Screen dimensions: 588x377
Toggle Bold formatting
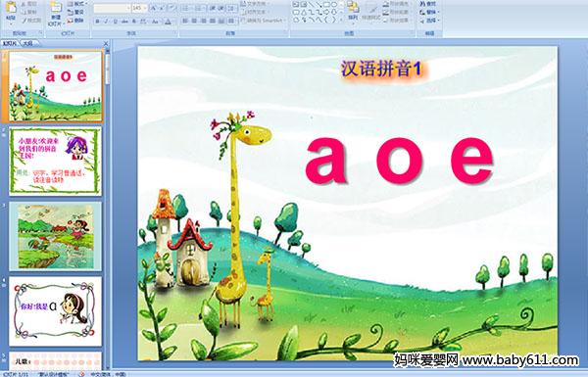pos(97,22)
